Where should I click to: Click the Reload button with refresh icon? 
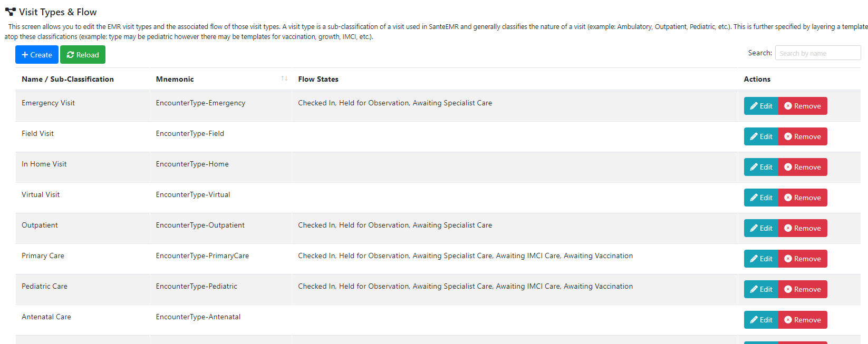coord(83,55)
